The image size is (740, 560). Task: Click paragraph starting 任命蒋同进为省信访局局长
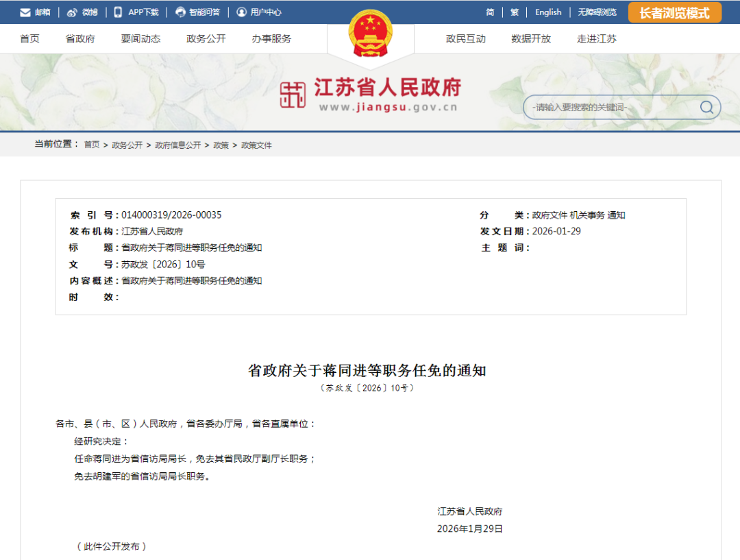(195, 459)
